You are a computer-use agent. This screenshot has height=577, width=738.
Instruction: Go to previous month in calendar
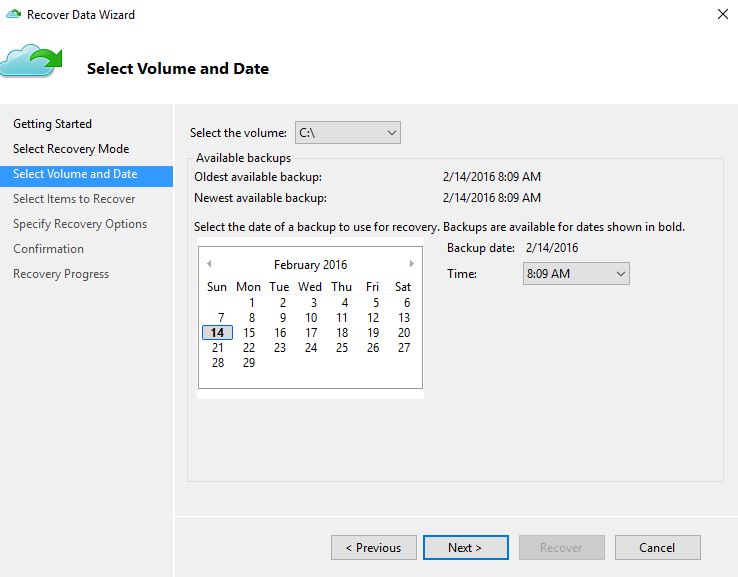click(x=209, y=264)
